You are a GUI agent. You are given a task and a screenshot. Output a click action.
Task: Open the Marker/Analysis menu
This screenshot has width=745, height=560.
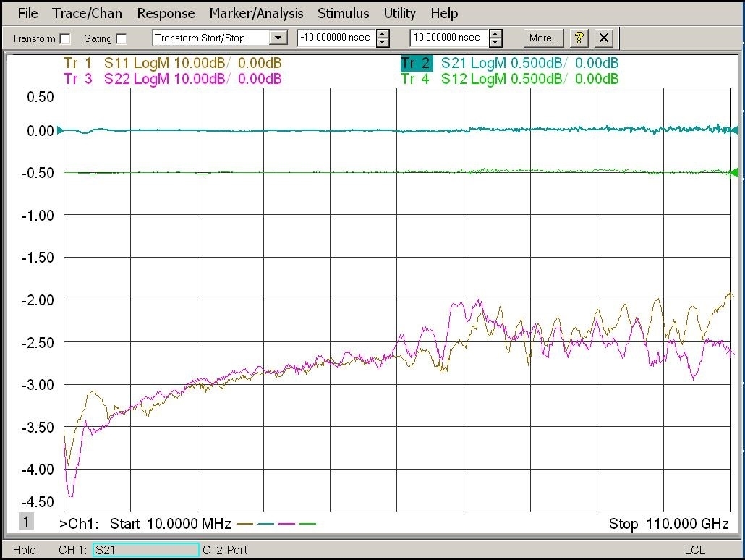click(x=256, y=13)
